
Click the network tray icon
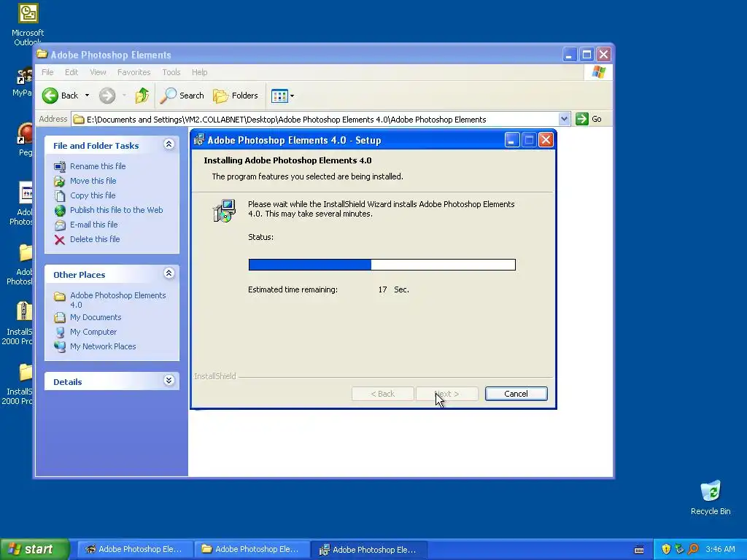click(x=679, y=549)
